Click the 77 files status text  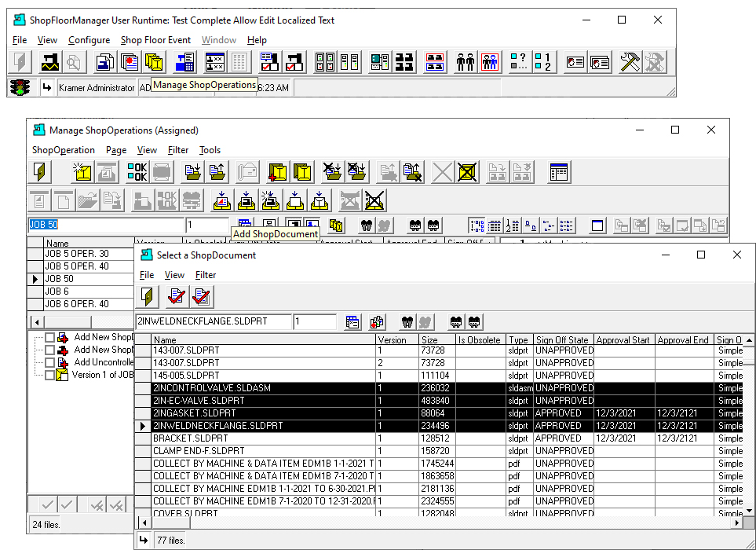pyautogui.click(x=171, y=541)
